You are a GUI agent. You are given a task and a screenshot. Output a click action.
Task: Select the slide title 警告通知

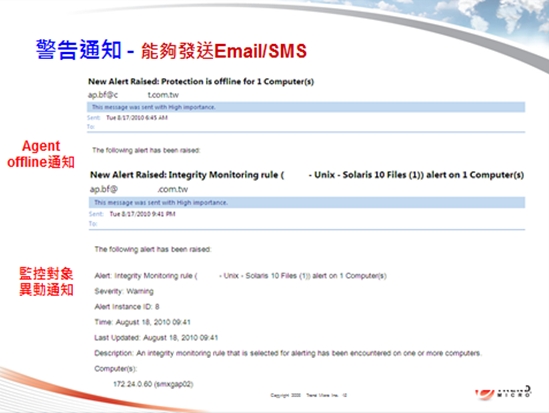[x=79, y=49]
